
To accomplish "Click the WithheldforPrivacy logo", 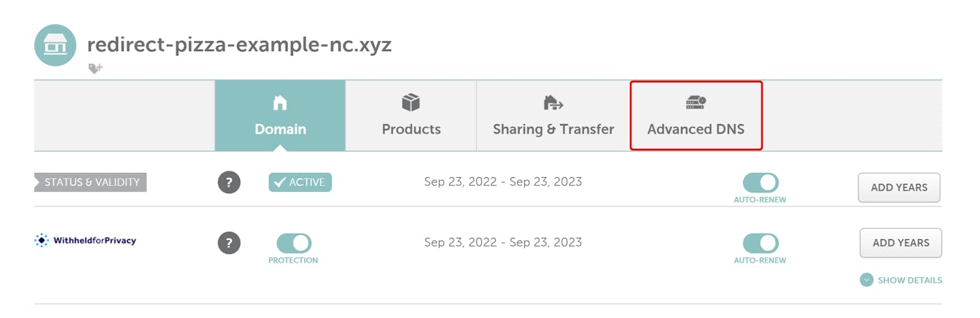I will (x=85, y=241).
